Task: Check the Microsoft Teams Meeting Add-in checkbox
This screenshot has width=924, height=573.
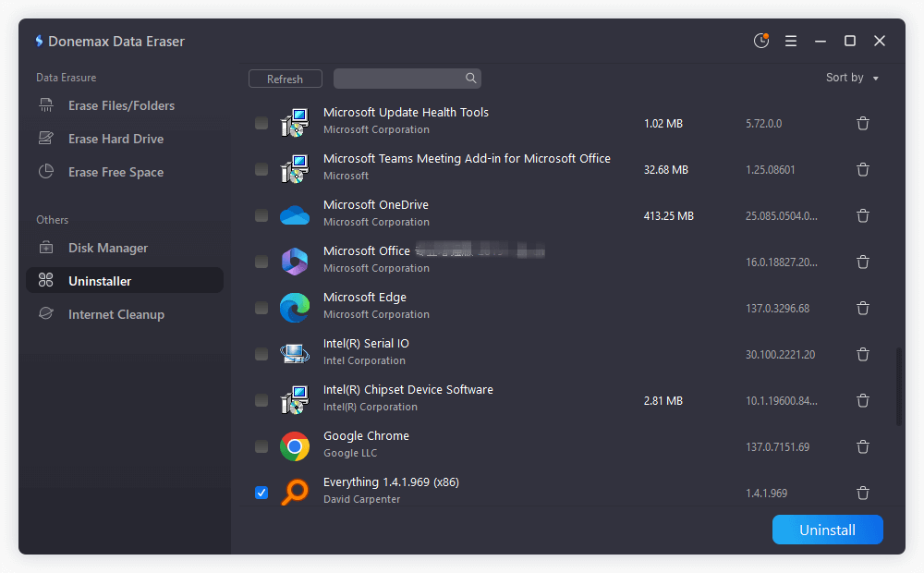Action: (261, 170)
